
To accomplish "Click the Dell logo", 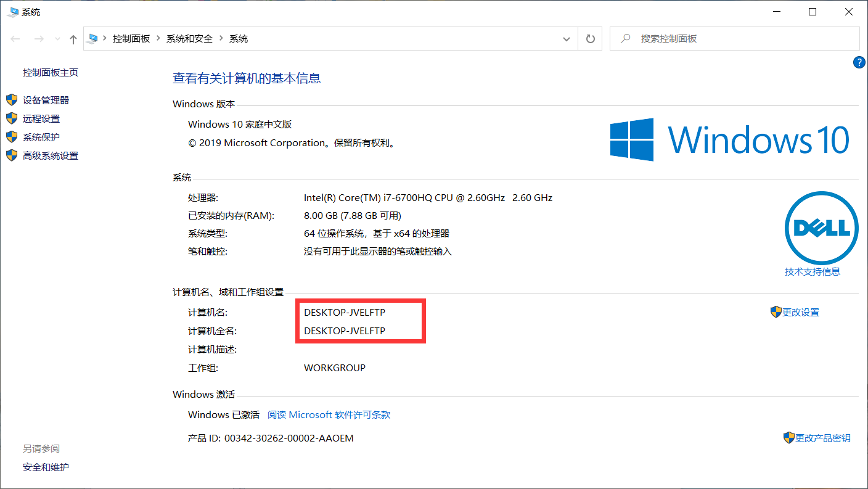I will point(821,228).
